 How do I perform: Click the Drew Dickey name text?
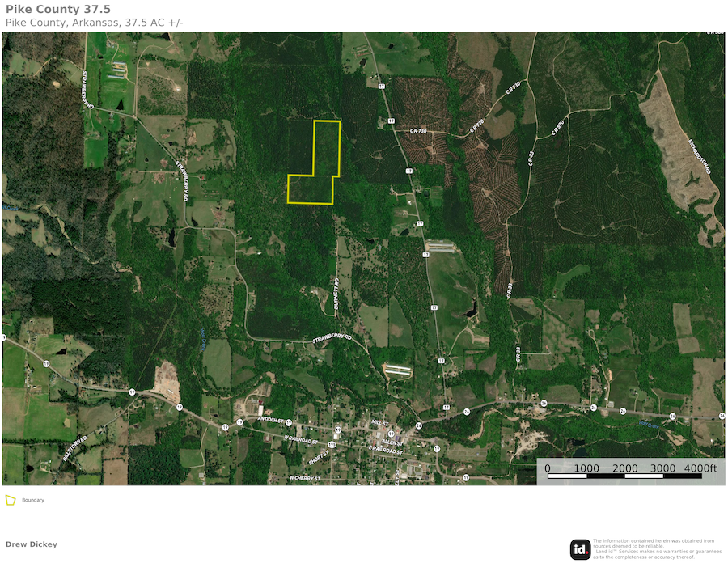[x=32, y=544]
